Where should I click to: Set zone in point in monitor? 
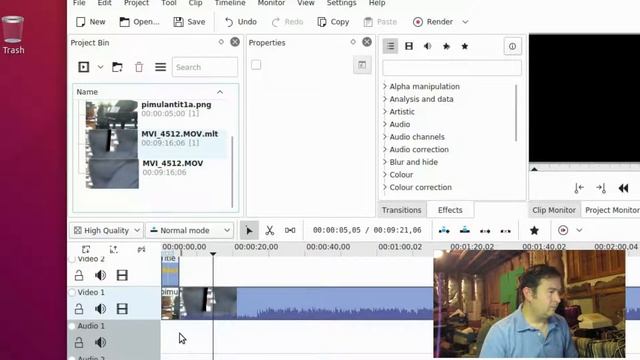pyautogui.click(x=579, y=188)
